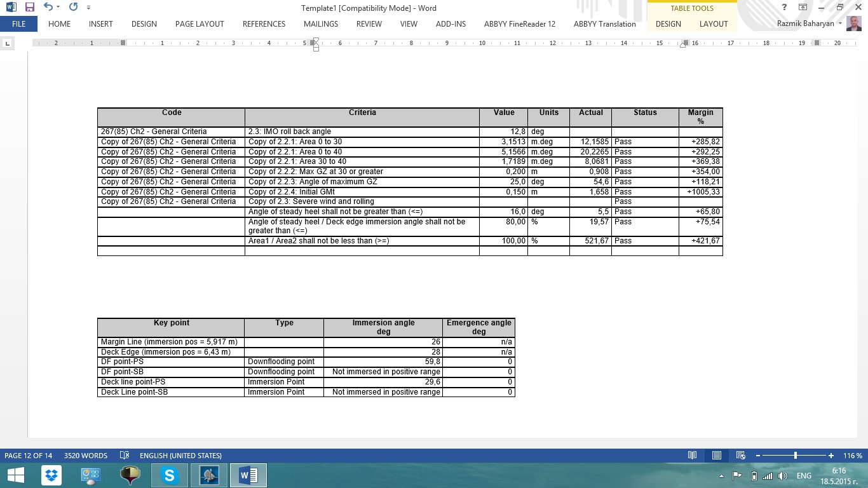
Task: Click the tab stop selector beside ruler
Action: coord(8,43)
